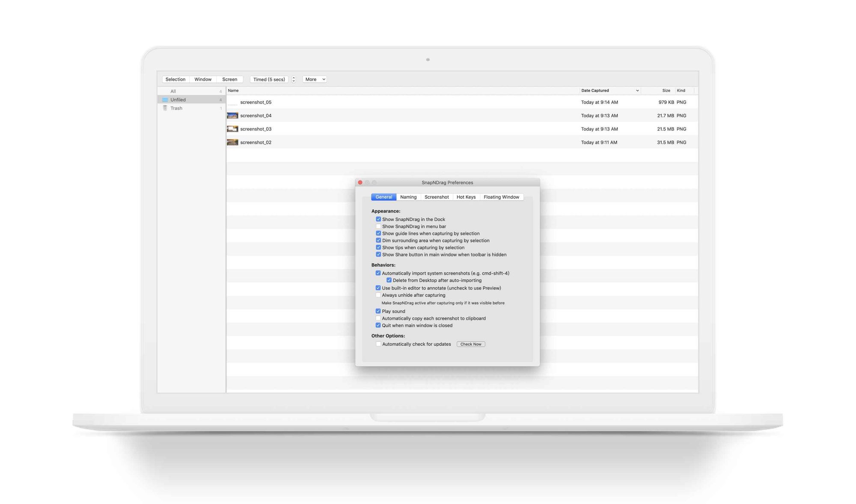Switch to the Screenshot preferences tab

pyautogui.click(x=437, y=197)
